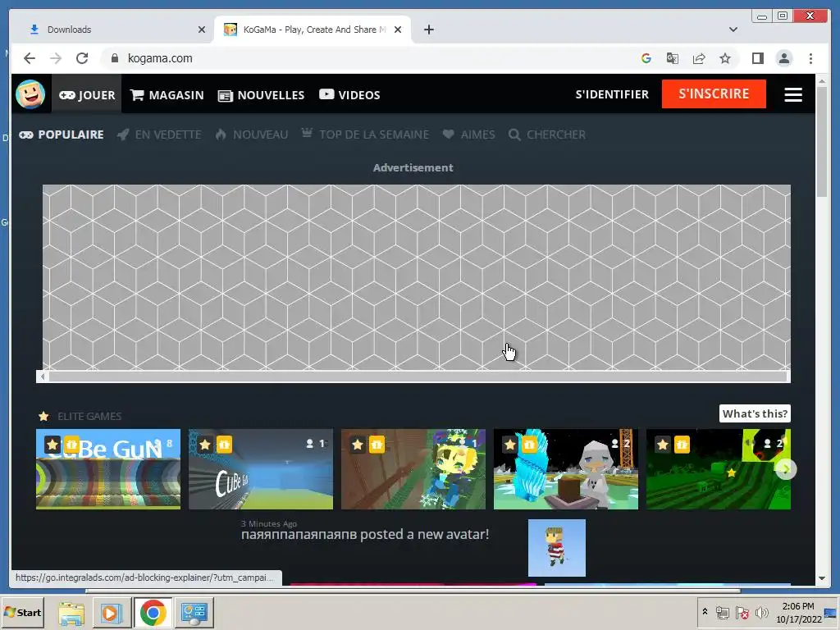
Task: Open a new browser tab
Action: click(428, 30)
